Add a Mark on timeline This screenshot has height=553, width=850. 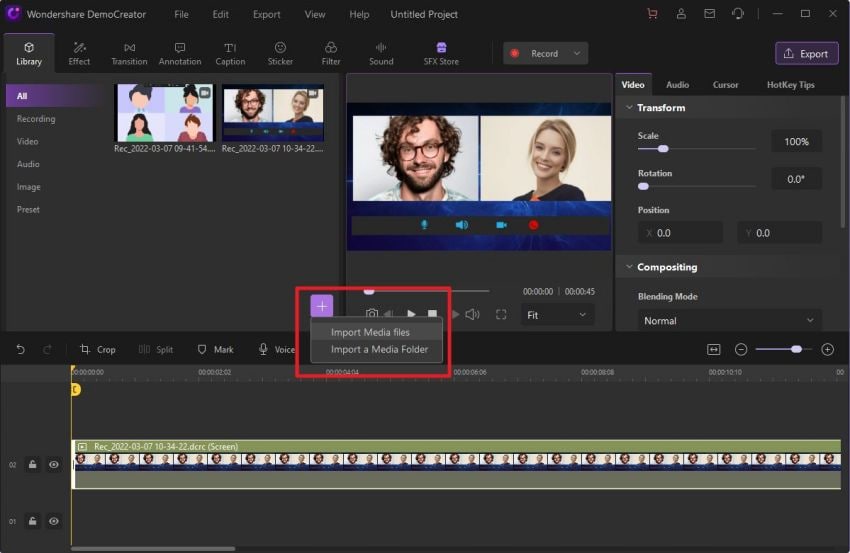[x=215, y=350]
